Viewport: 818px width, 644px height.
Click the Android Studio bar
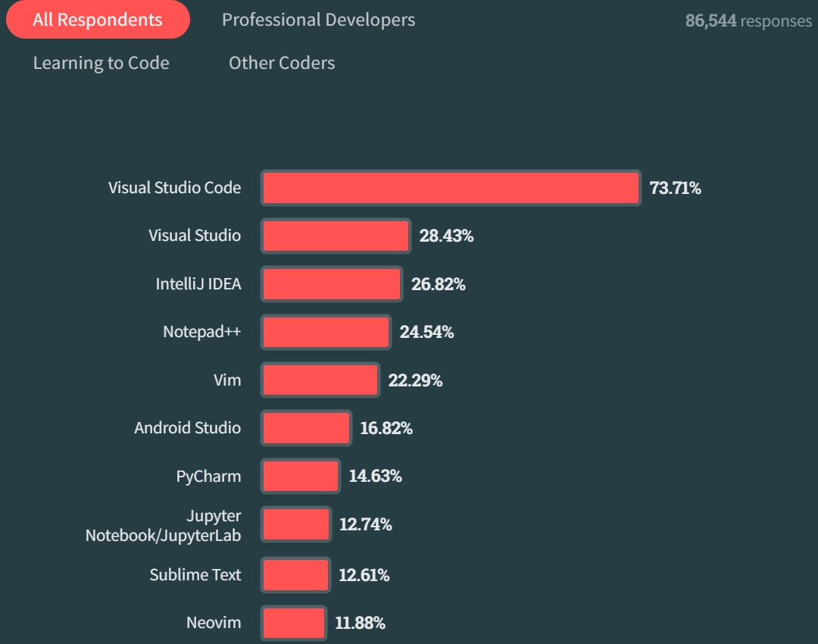point(304,428)
